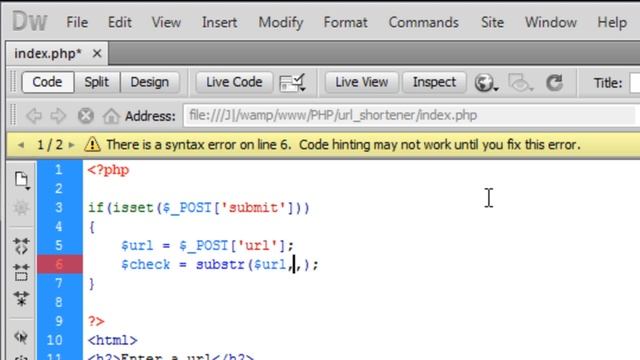Click the Address field with index.php path
640x360 pixels.
coord(410,116)
